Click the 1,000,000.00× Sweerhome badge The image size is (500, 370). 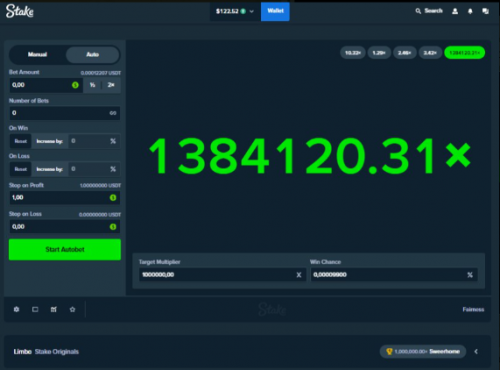pos(423,351)
